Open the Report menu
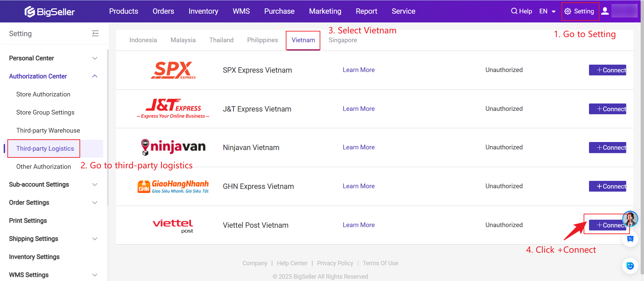The height and width of the screenshot is (281, 644). click(367, 11)
